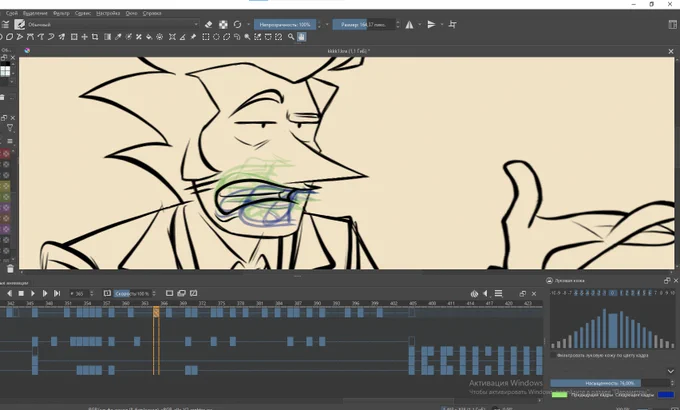Open vertical mirror options arrow
Screen dimensions: 680x410
[441, 25]
